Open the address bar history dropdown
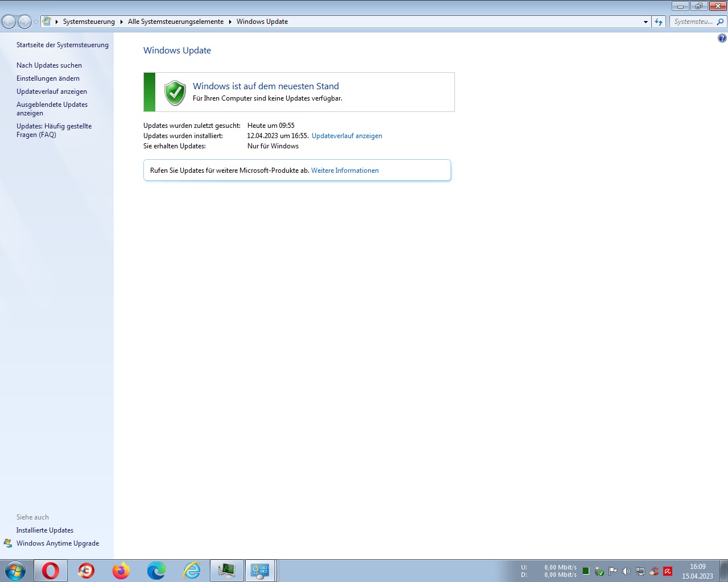 click(x=646, y=22)
